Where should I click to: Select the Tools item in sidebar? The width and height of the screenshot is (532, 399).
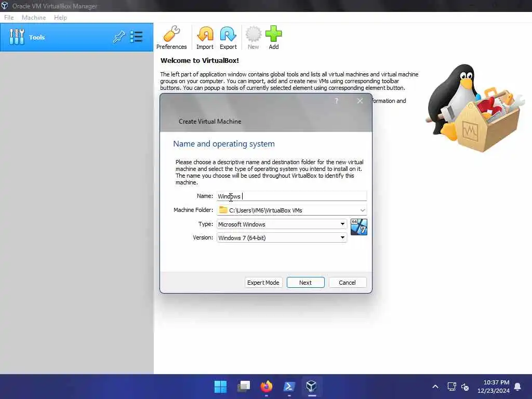(x=77, y=37)
